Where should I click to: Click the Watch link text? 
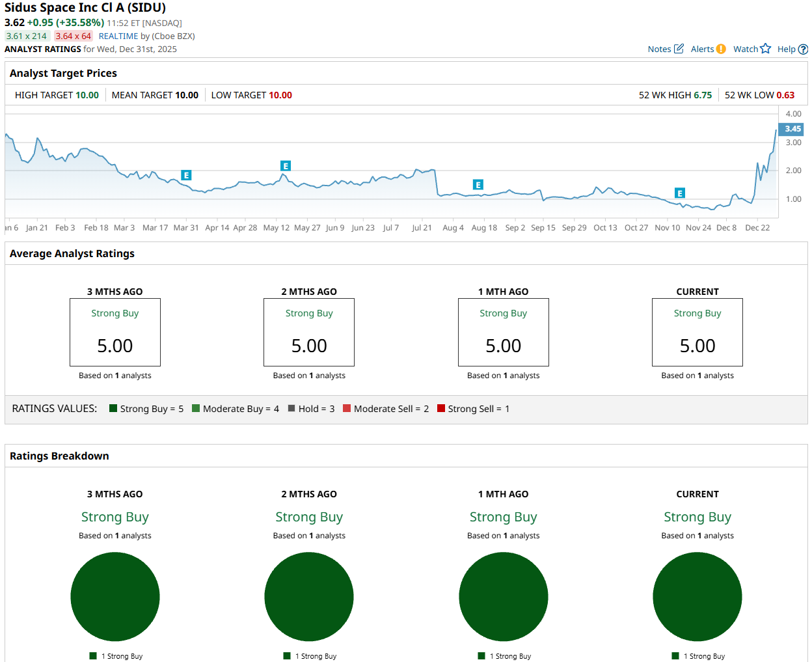(746, 49)
